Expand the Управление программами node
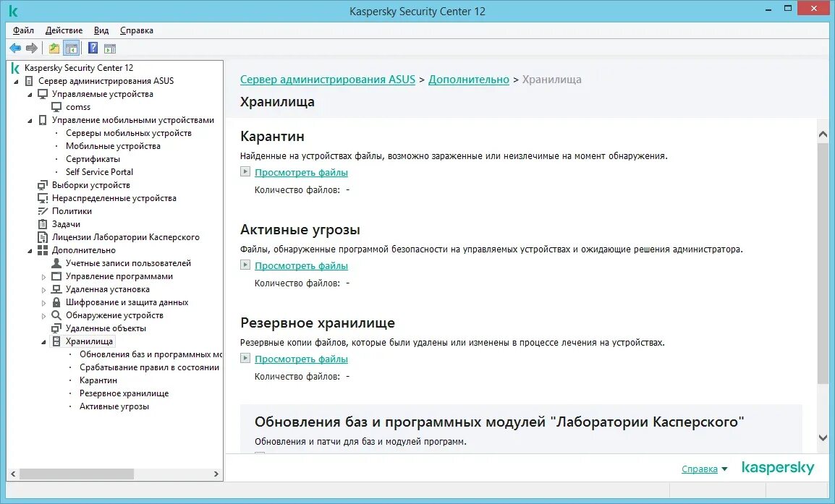This screenshot has height=504, width=835. coord(43,277)
